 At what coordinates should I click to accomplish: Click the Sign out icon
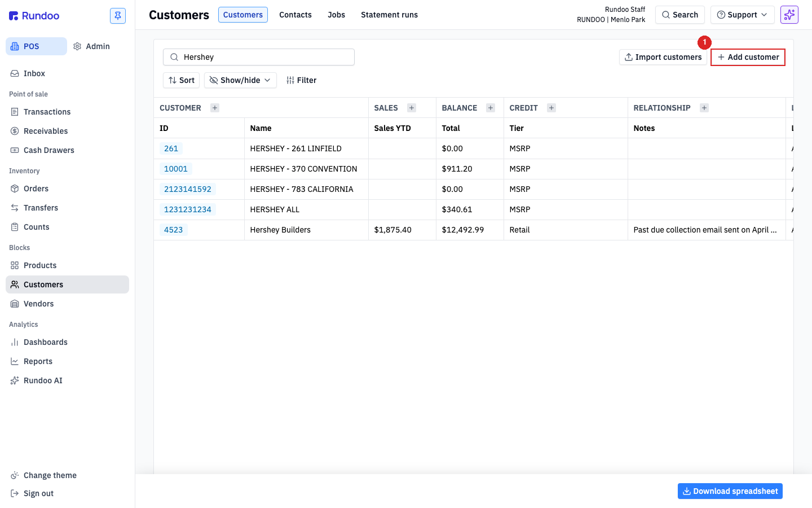[15, 493]
